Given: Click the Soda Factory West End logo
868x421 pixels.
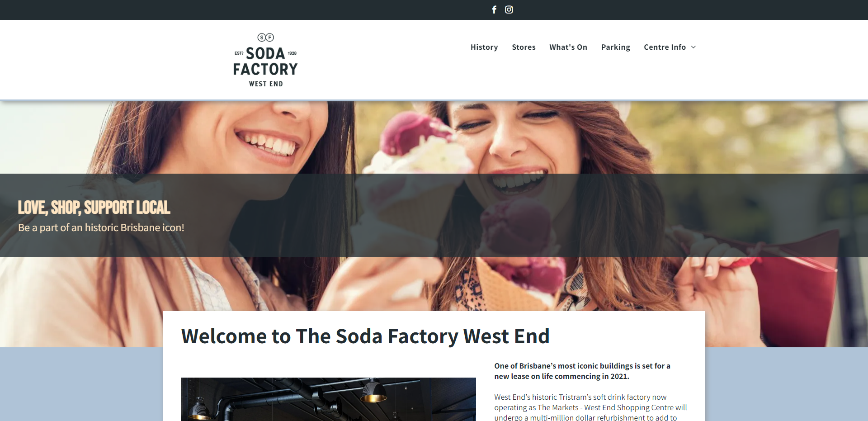Looking at the screenshot, I should [266, 60].
